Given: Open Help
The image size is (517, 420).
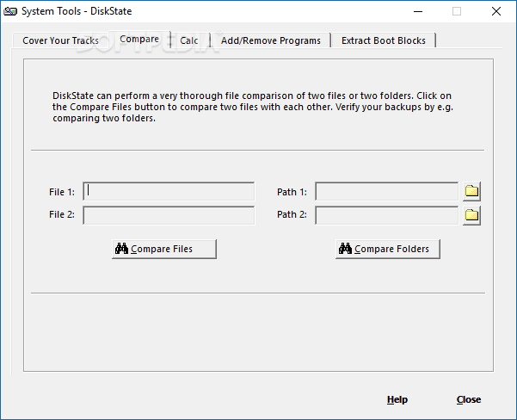Looking at the screenshot, I should click(x=397, y=399).
